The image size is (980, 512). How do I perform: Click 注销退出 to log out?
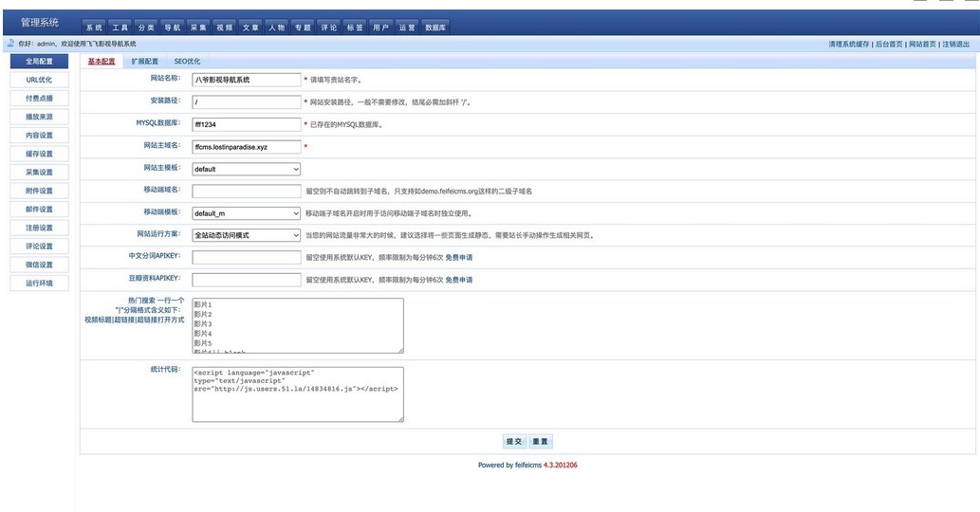(956, 44)
